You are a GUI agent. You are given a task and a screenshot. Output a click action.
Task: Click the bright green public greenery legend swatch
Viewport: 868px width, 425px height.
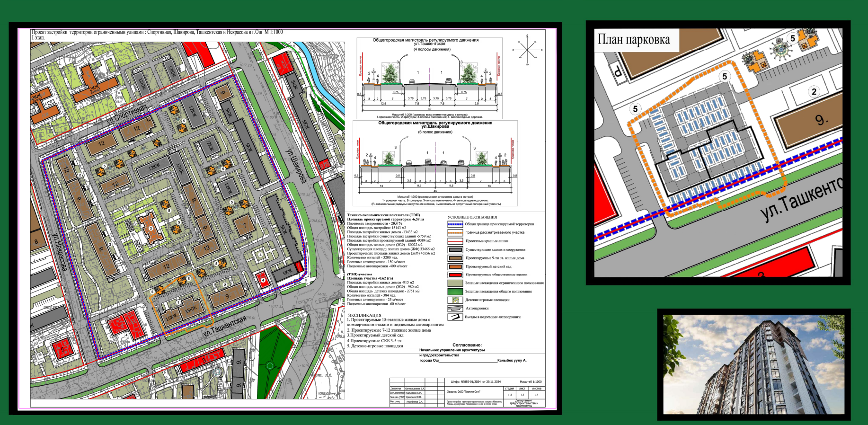click(x=455, y=292)
